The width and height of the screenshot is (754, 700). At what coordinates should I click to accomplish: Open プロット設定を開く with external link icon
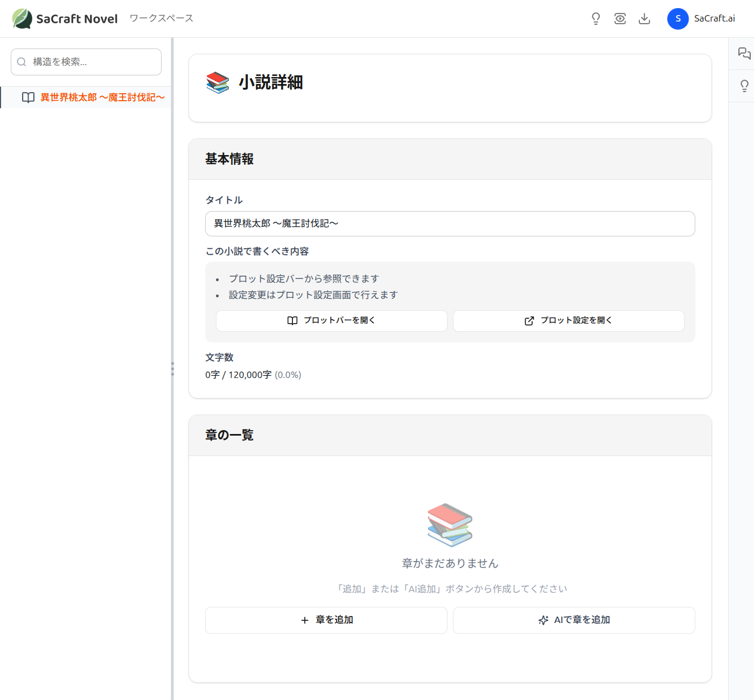click(x=568, y=320)
